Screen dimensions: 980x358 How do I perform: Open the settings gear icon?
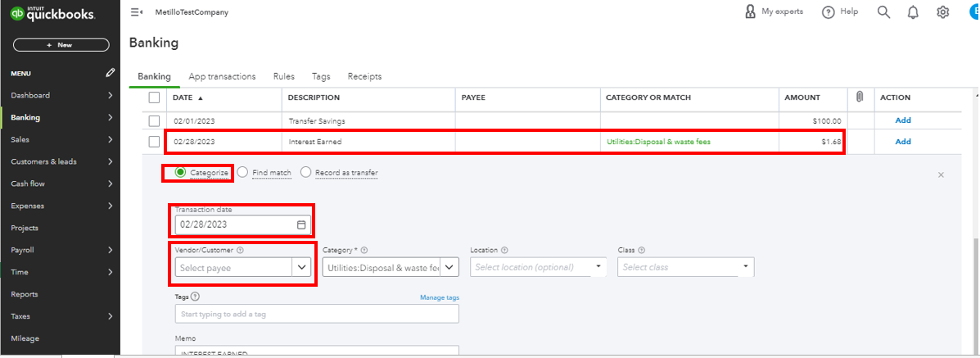942,12
